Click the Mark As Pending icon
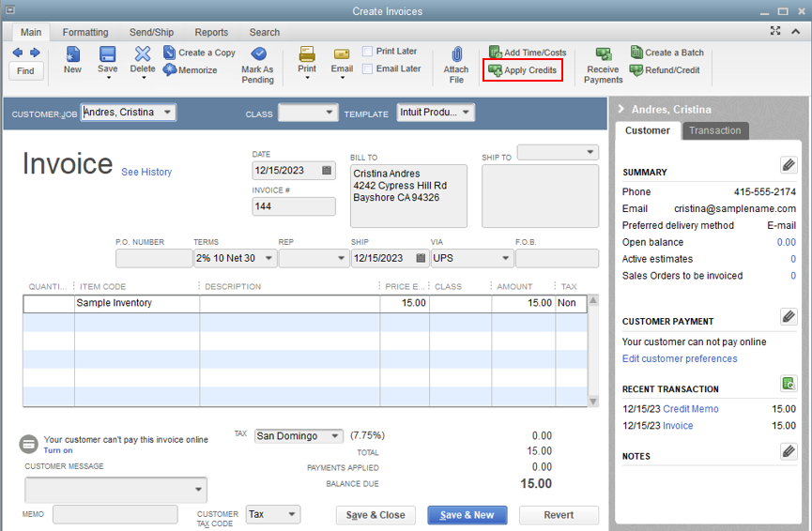Screen dimensions: 812x531 [x=257, y=54]
